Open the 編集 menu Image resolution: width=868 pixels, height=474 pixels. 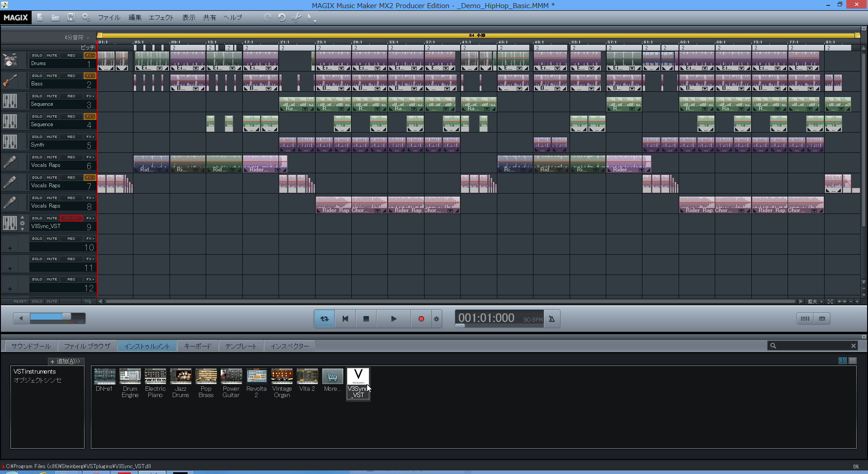click(x=135, y=18)
